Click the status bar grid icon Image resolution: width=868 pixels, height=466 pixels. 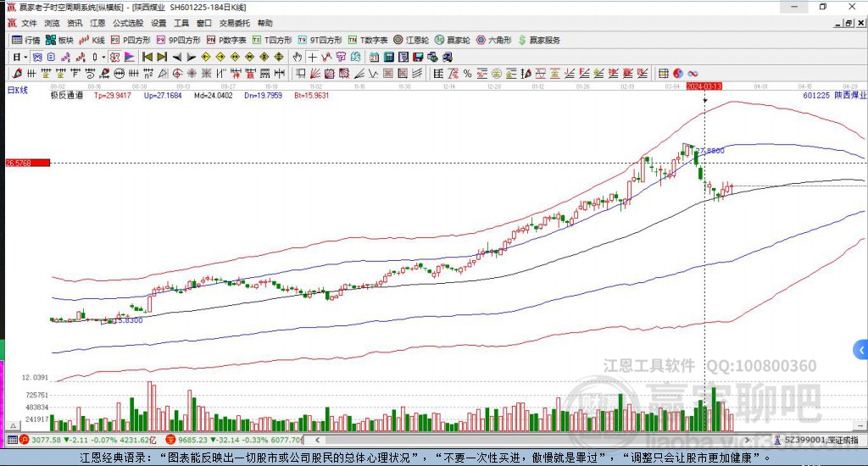(x=12, y=440)
